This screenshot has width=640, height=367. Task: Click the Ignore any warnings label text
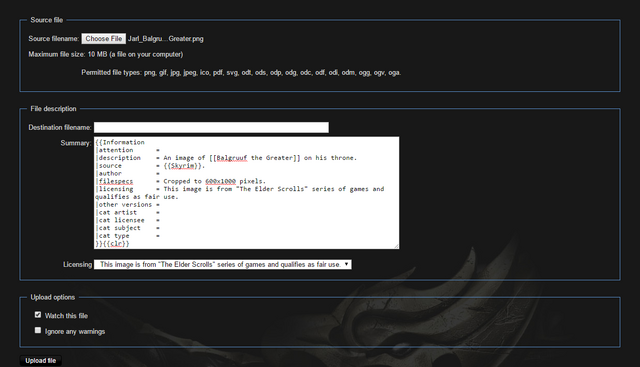coord(75,331)
